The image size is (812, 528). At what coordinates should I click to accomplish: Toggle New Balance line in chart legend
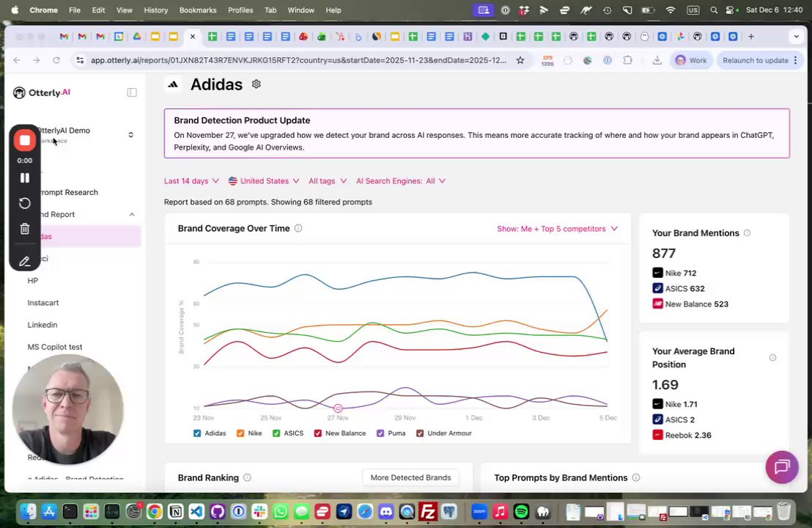pyautogui.click(x=340, y=433)
